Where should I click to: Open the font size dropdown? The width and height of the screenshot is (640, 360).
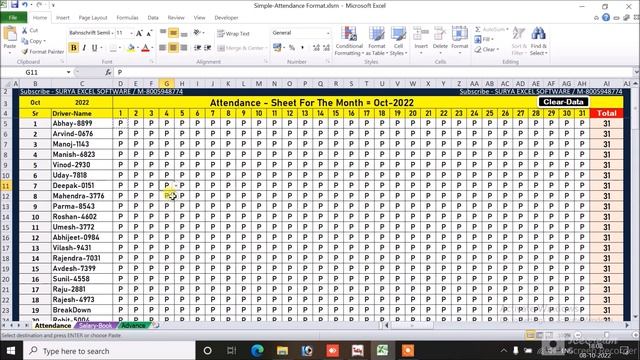[x=131, y=33]
